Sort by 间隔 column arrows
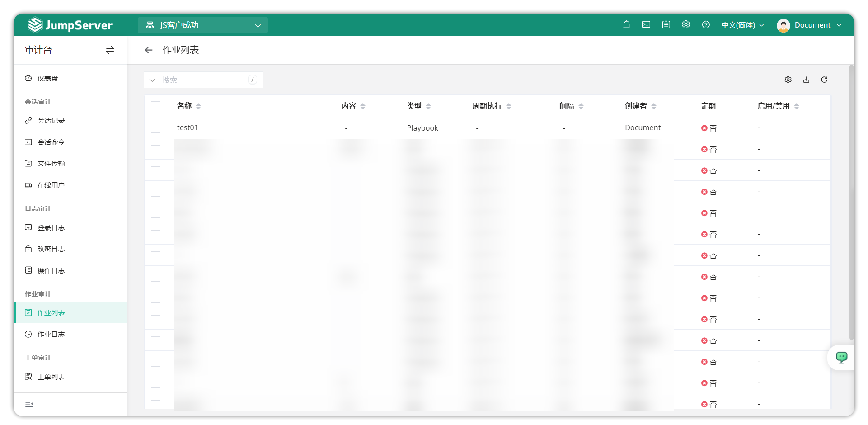The width and height of the screenshot is (868, 425). (581, 106)
